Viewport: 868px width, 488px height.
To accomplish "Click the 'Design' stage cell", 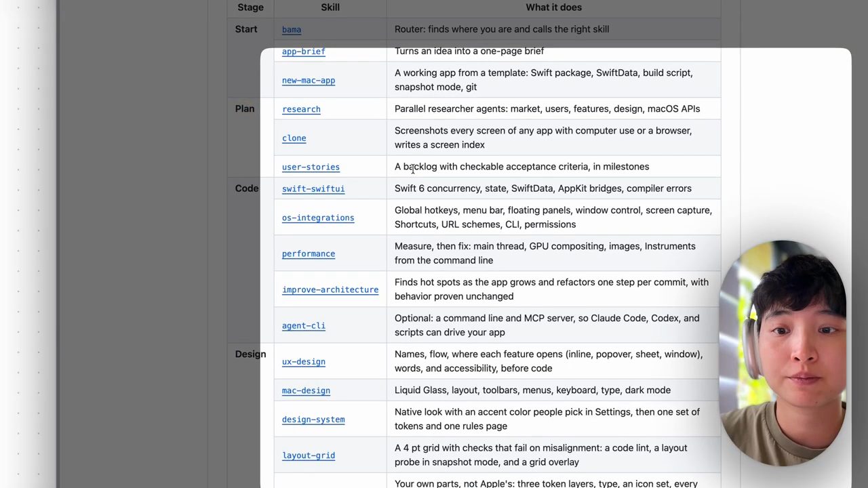I will pos(250,354).
